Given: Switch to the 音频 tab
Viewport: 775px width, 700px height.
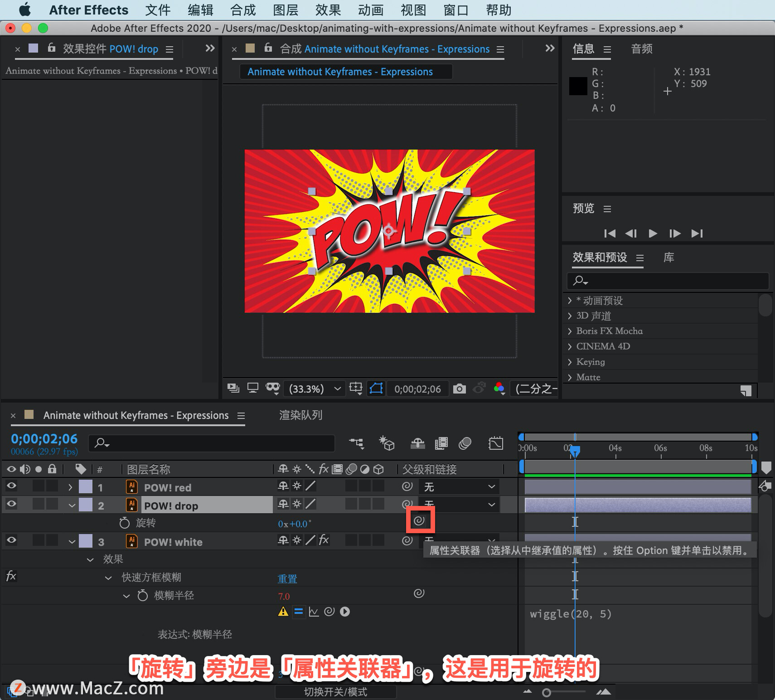Looking at the screenshot, I should click(x=642, y=49).
